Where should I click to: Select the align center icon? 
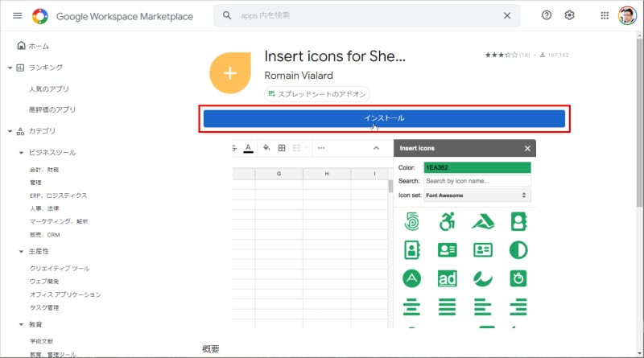[x=411, y=307]
